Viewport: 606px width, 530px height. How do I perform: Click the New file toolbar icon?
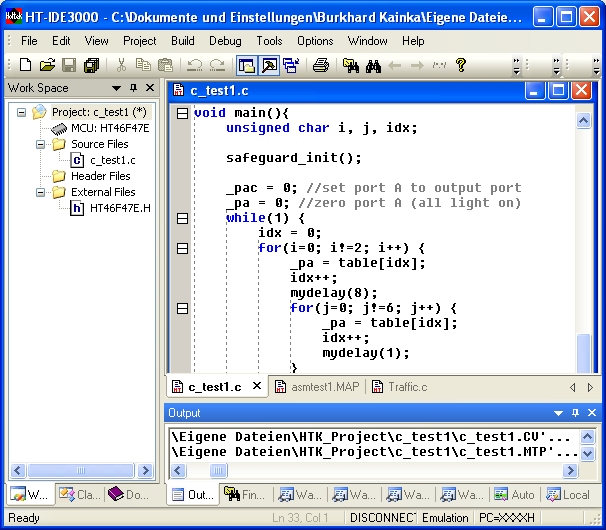(26, 66)
